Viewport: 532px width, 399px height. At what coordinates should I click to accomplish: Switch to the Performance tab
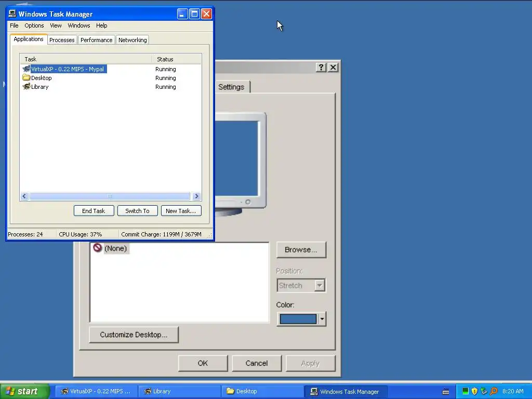(96, 40)
